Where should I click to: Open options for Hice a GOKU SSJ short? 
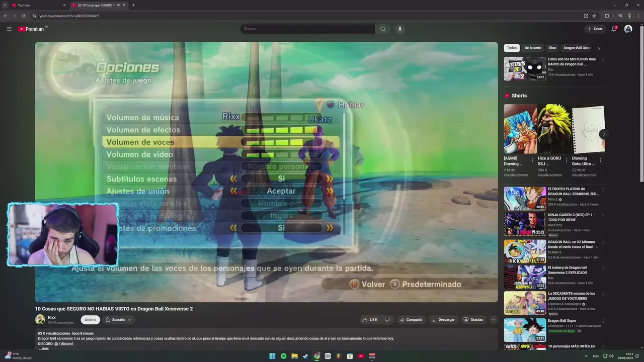coord(567,160)
